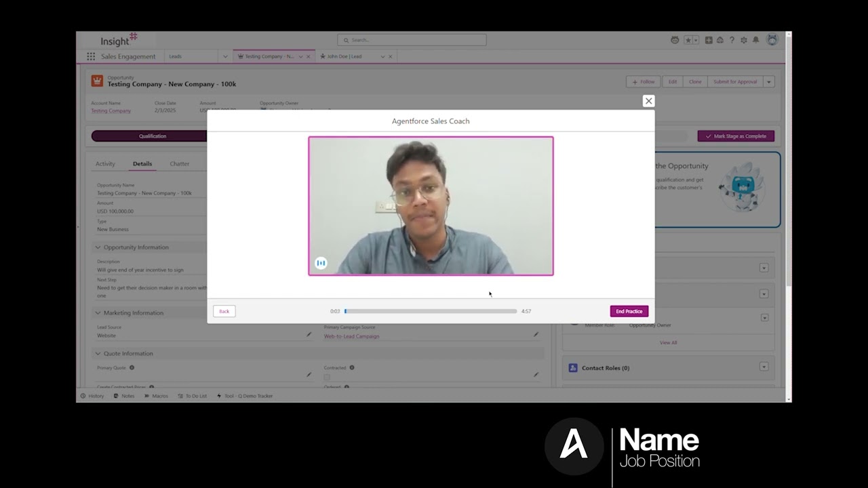The width and height of the screenshot is (868, 488).
Task: Open the Testing Company account link
Action: [111, 110]
